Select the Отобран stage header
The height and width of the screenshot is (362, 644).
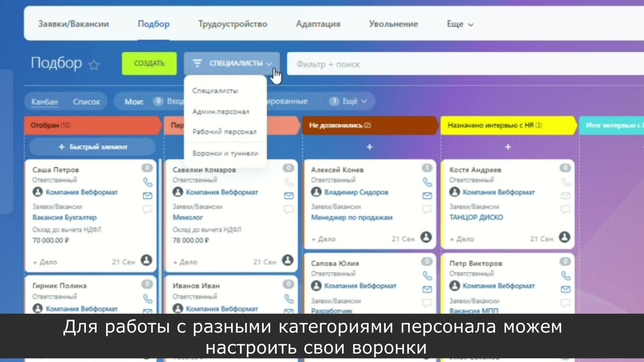tap(93, 125)
